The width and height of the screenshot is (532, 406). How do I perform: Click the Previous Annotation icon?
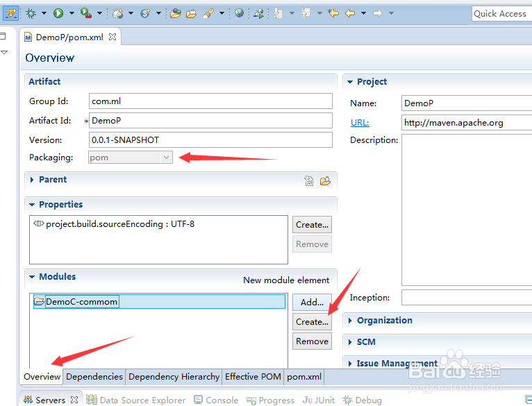[306, 13]
